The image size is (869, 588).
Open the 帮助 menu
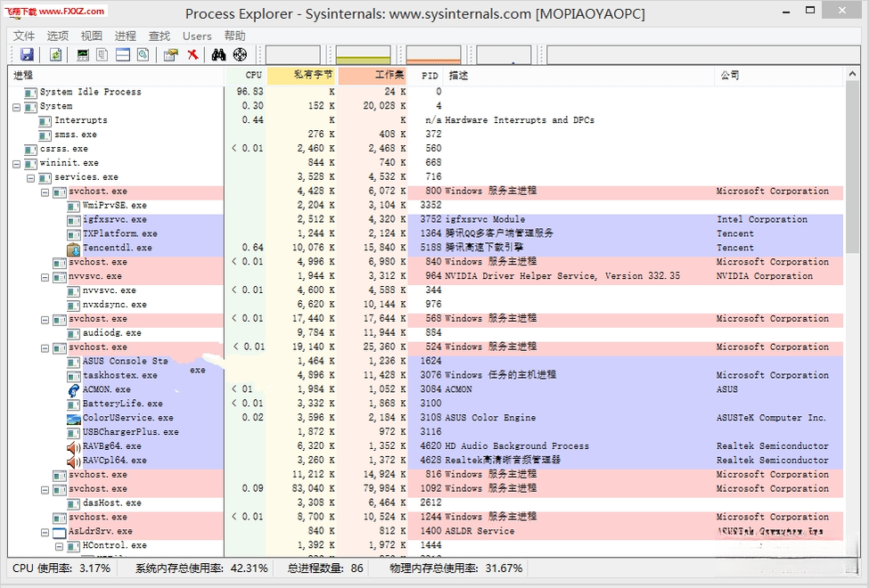point(234,36)
